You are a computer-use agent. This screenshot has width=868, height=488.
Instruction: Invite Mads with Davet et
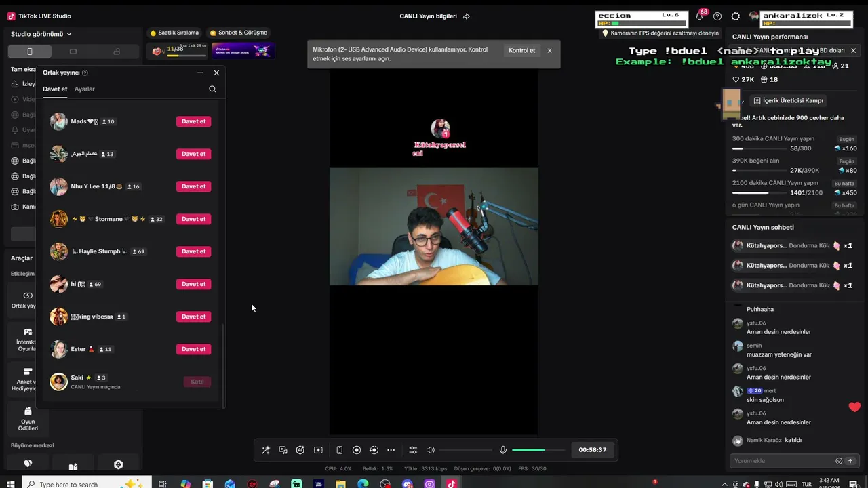(x=193, y=121)
